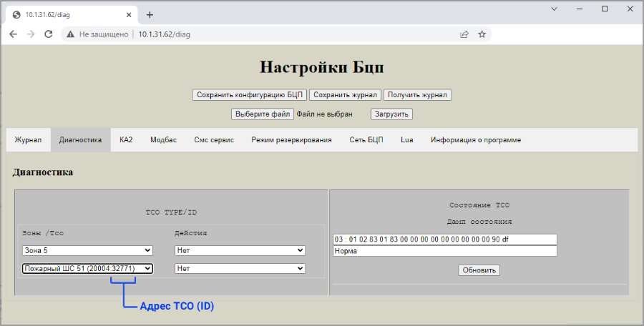Click Получить журнал button
The width and height of the screenshot is (644, 326).
417,95
